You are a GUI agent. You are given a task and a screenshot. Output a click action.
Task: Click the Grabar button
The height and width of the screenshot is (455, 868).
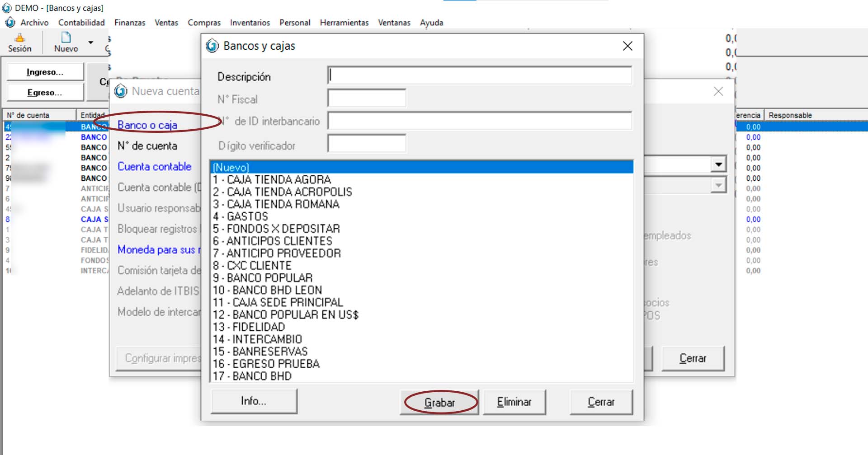[x=439, y=402]
